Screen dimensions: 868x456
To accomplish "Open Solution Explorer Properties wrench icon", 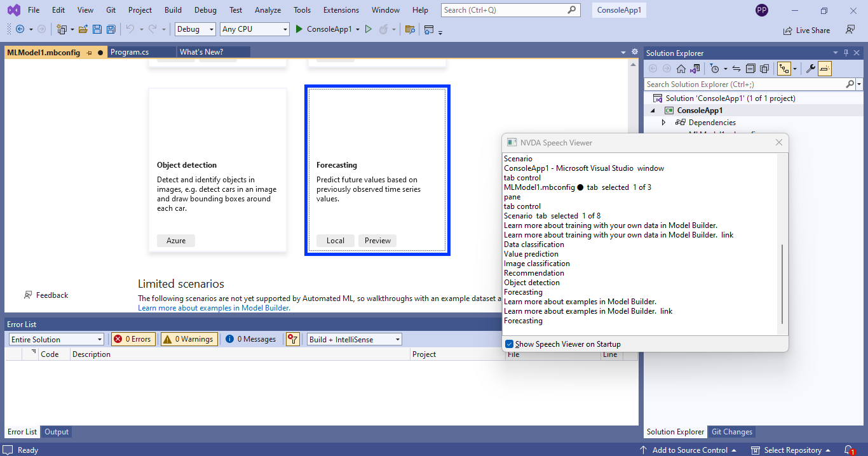I will [810, 68].
